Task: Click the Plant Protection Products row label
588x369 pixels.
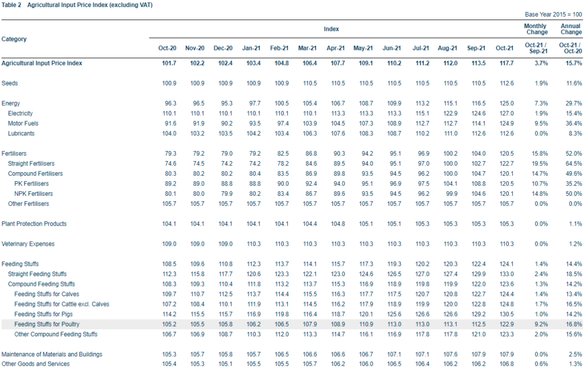Action: [34, 224]
